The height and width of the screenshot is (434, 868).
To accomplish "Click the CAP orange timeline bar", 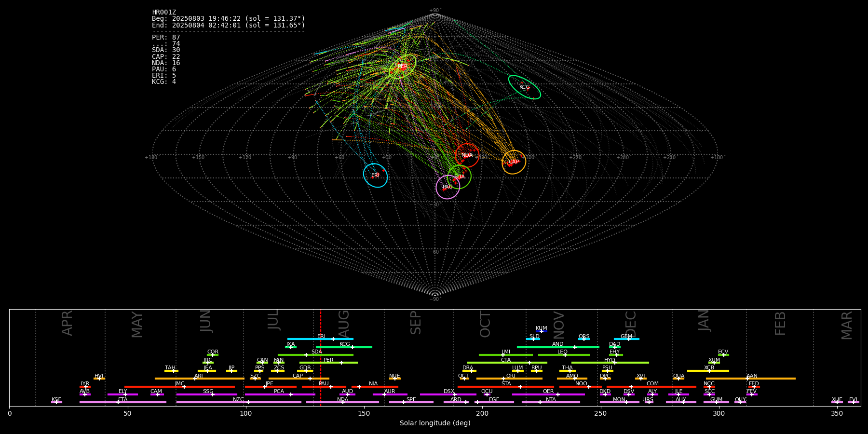I will (x=299, y=379).
